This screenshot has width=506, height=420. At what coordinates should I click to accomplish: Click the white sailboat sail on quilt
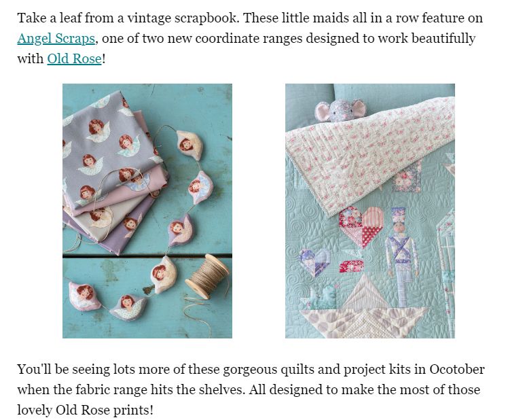tap(365, 292)
